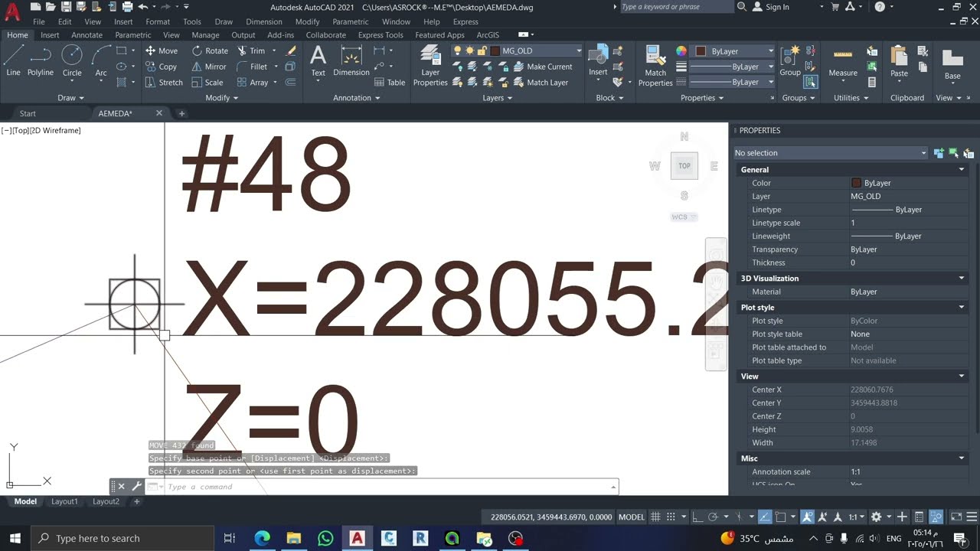Click the layer color swatch beside MG_OLD
The height and width of the screenshot is (551, 980).
(x=495, y=51)
